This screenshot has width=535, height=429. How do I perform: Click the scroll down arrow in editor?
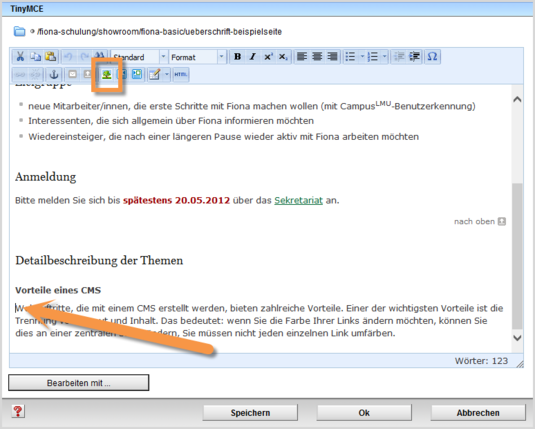pos(517,338)
